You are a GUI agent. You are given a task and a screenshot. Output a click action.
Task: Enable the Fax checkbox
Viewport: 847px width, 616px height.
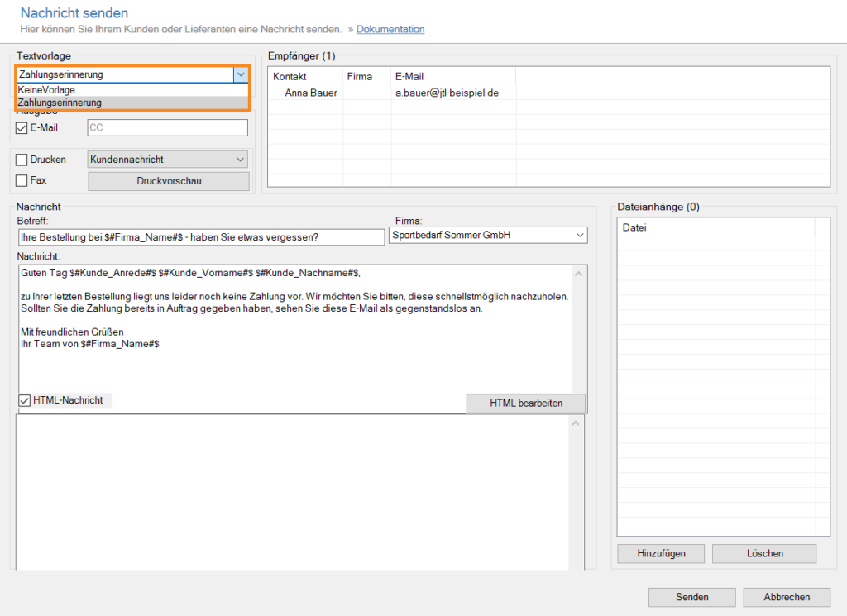coord(22,180)
